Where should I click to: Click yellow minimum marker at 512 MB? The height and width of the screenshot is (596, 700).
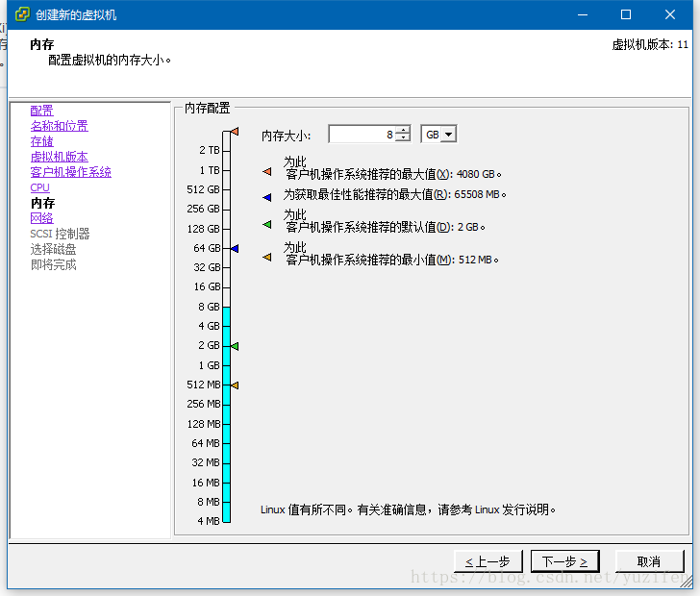pyautogui.click(x=235, y=385)
